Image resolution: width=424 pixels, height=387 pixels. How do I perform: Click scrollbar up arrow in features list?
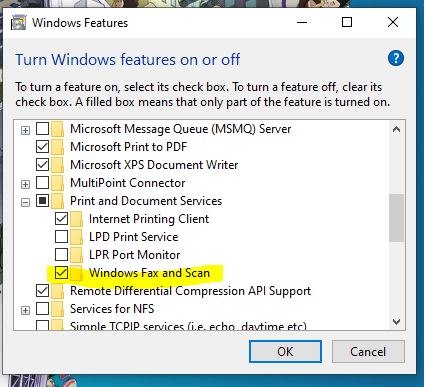point(396,129)
